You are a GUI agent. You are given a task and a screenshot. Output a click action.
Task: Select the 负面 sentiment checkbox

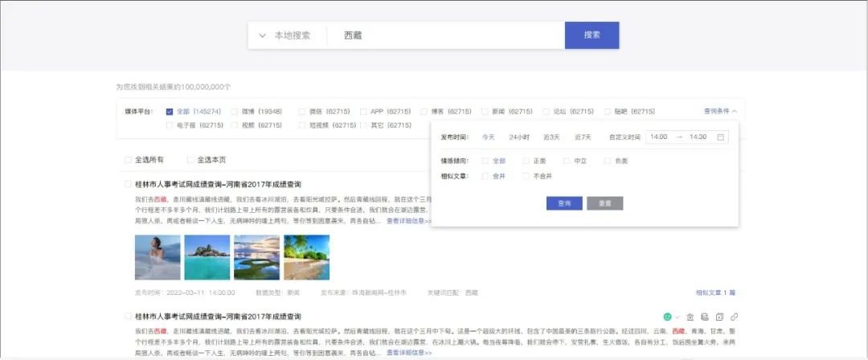tap(608, 161)
